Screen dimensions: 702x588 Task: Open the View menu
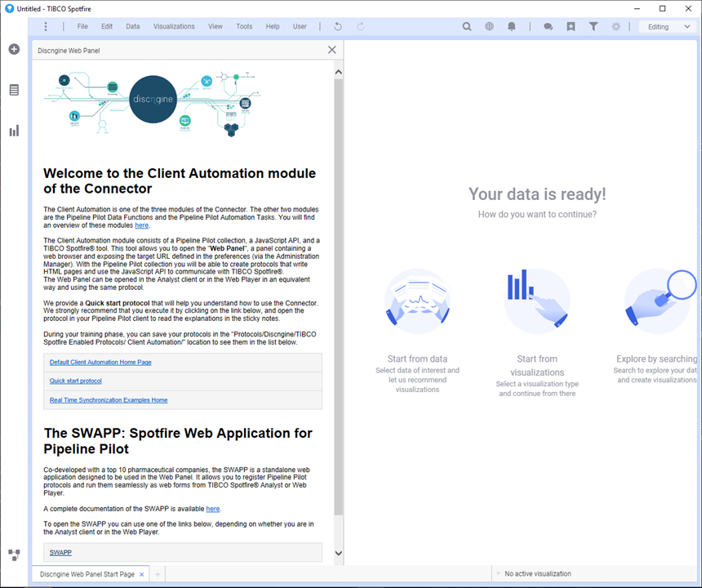[x=215, y=26]
